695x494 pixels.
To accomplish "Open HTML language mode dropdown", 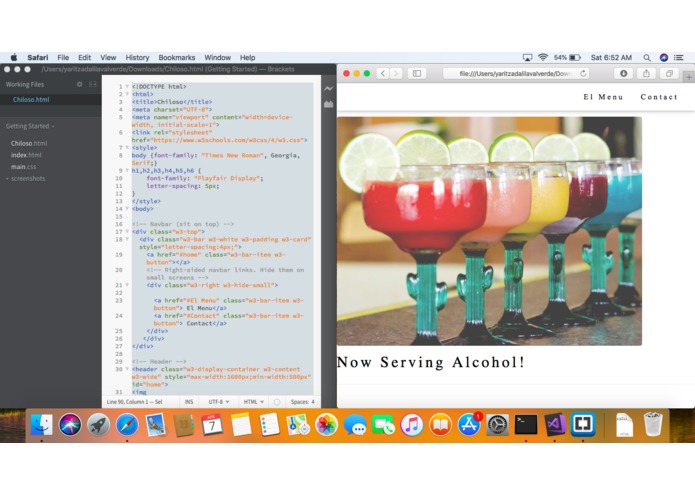I will 254,402.
